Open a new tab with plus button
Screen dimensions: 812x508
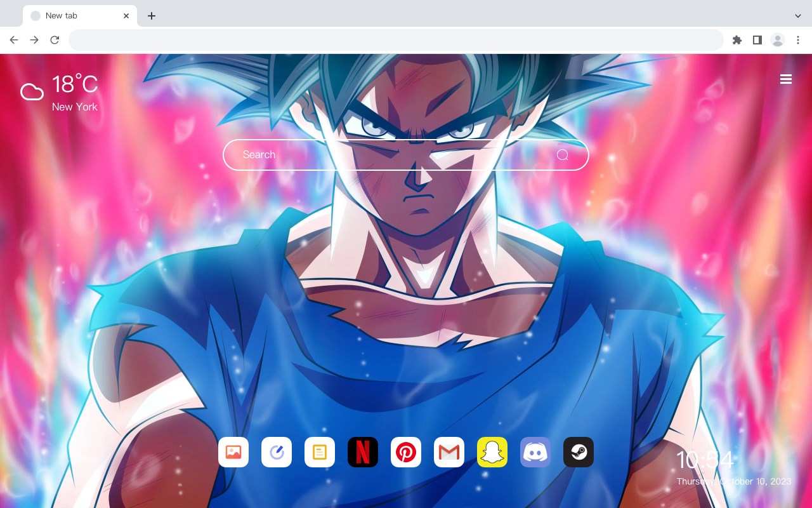tap(151, 16)
